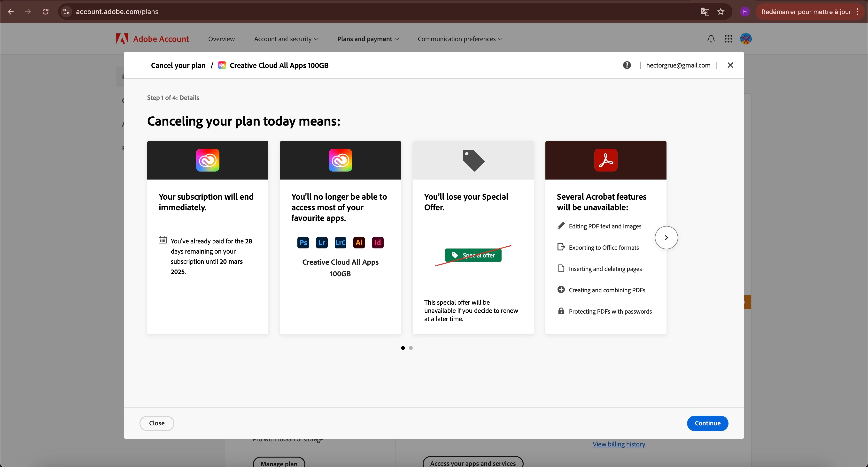Expand Communication preferences dropdown
This screenshot has width=868, height=467.
click(460, 39)
